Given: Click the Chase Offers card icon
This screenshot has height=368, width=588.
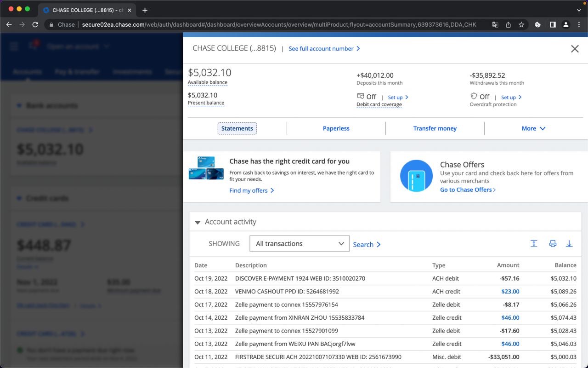Looking at the screenshot, I should (x=416, y=176).
